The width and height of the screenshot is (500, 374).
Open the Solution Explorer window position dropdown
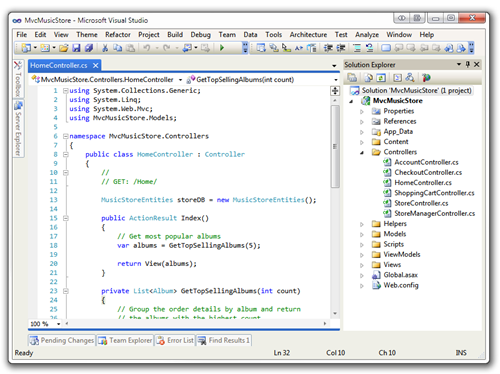459,64
